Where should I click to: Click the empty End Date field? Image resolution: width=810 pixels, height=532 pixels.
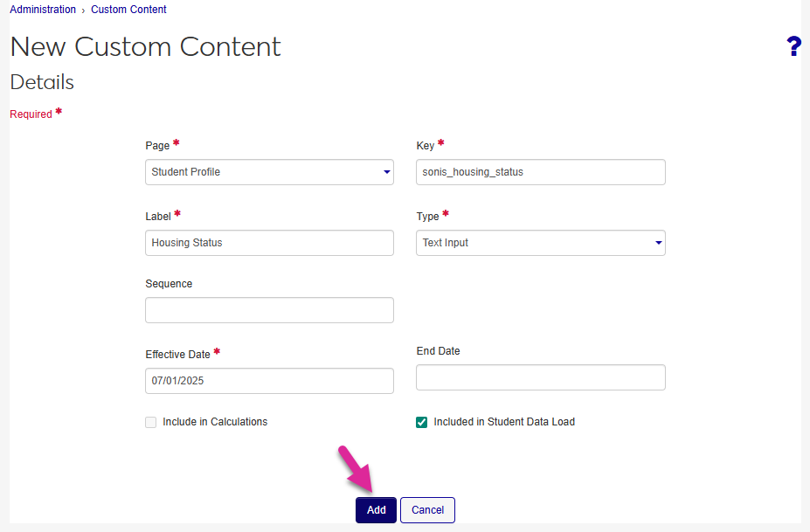click(x=540, y=377)
